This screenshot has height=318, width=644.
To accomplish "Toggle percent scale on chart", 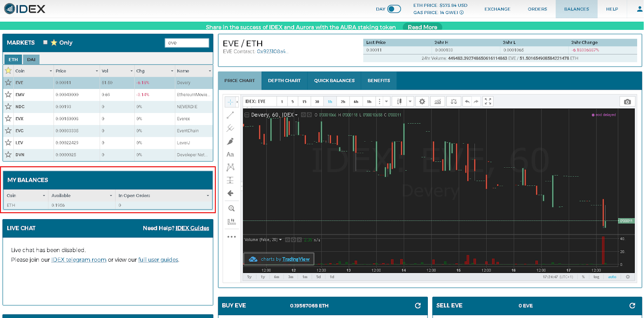I will point(583,277).
